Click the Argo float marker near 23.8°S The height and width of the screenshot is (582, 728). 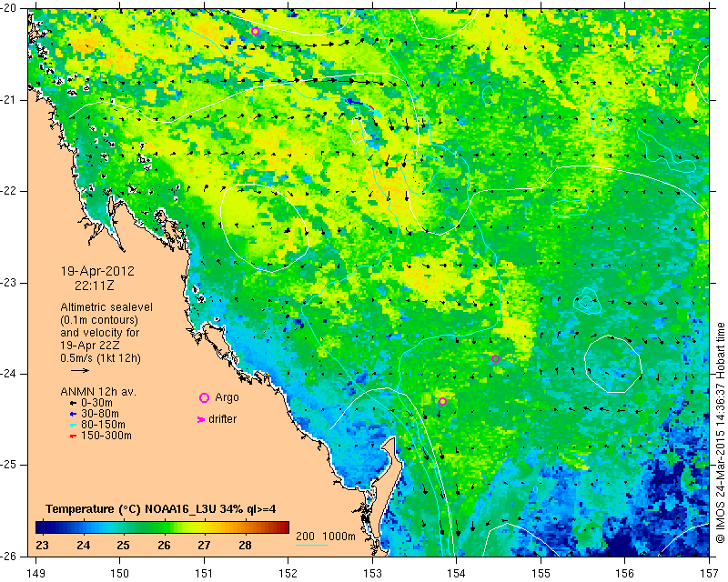click(x=495, y=358)
